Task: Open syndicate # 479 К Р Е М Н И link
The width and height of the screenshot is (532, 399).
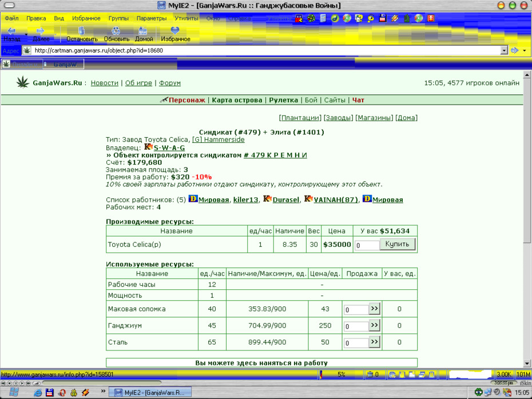Action: (x=275, y=155)
